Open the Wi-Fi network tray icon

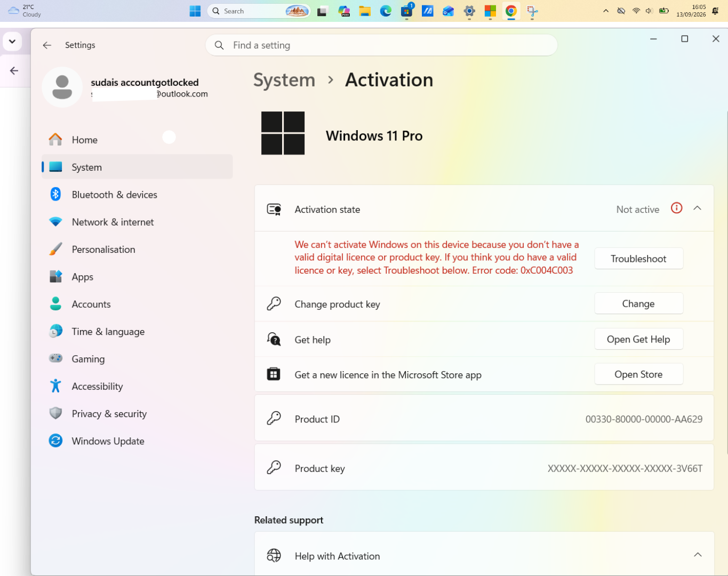[636, 11]
